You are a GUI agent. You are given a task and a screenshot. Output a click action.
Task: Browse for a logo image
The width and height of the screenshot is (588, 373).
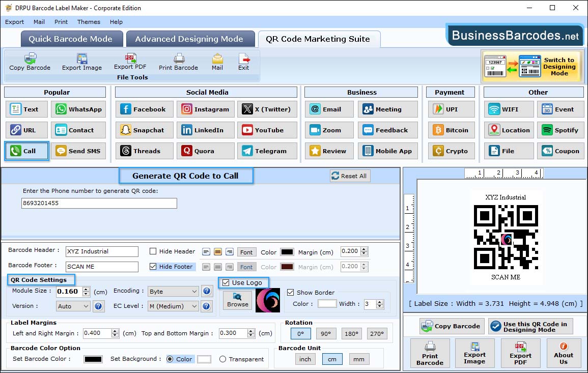pos(237,300)
